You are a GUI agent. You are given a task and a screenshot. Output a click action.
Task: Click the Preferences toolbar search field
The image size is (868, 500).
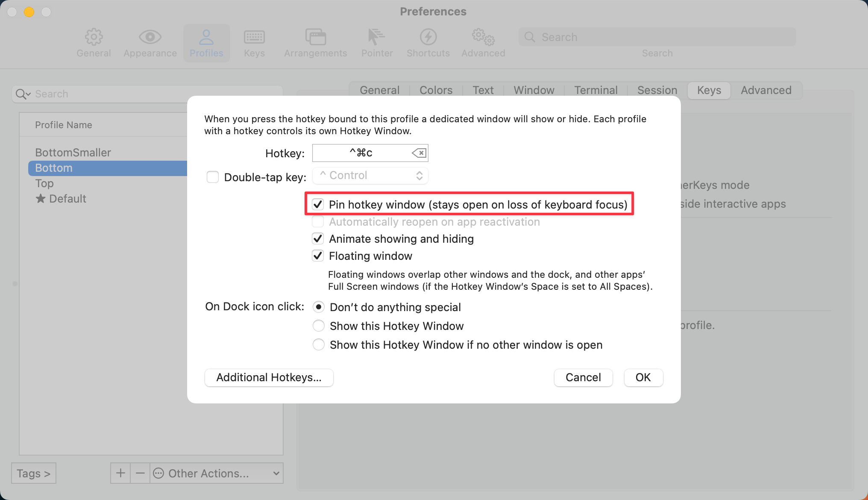point(657,37)
